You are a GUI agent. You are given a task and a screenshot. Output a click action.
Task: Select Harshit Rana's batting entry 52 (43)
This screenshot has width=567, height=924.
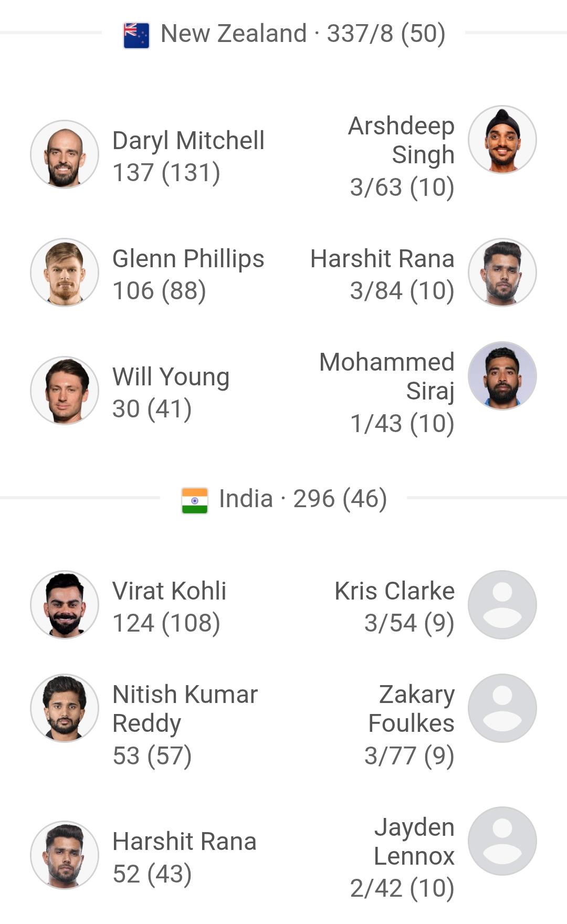152,874
